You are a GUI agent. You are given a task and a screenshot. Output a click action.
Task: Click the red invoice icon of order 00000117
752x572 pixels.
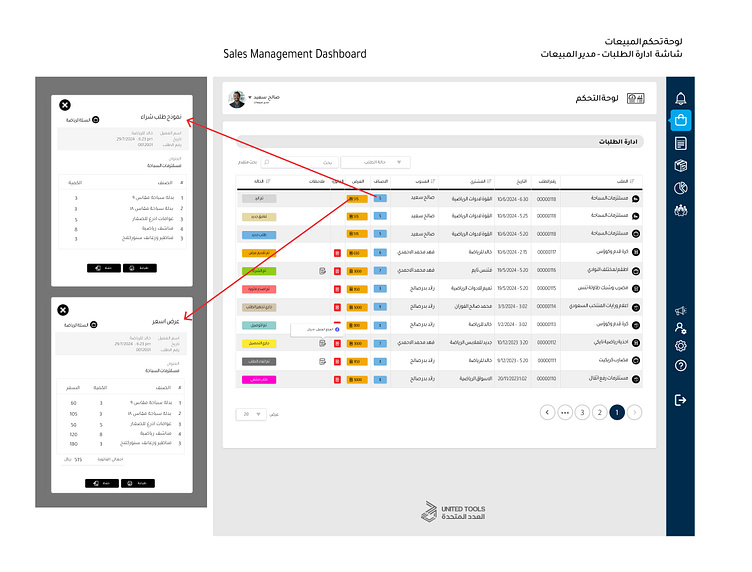(x=337, y=253)
